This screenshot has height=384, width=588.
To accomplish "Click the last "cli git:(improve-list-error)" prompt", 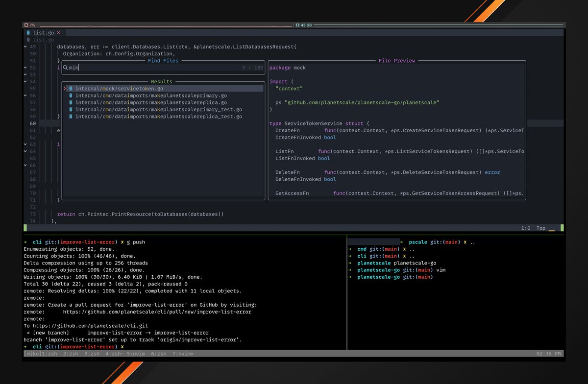I will tap(73, 347).
